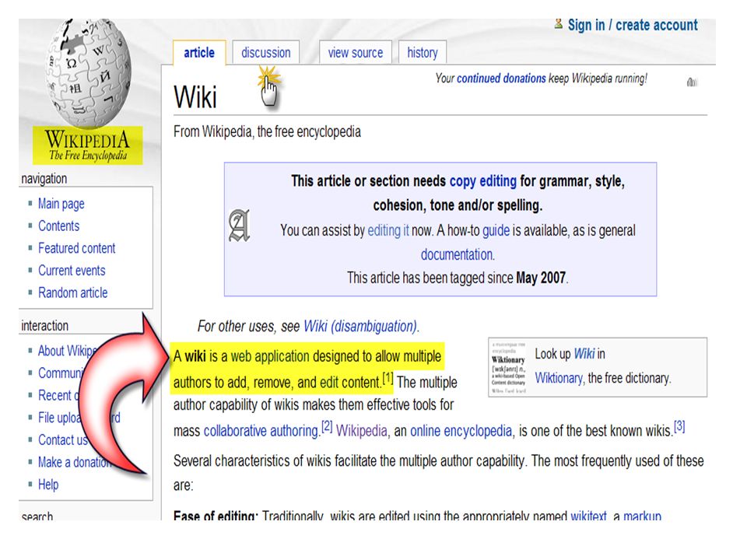
Task: Open About Wikipedia link
Action: pos(67,351)
